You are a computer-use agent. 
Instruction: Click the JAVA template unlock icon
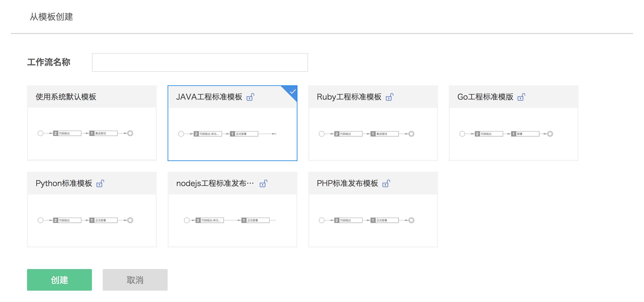click(250, 97)
